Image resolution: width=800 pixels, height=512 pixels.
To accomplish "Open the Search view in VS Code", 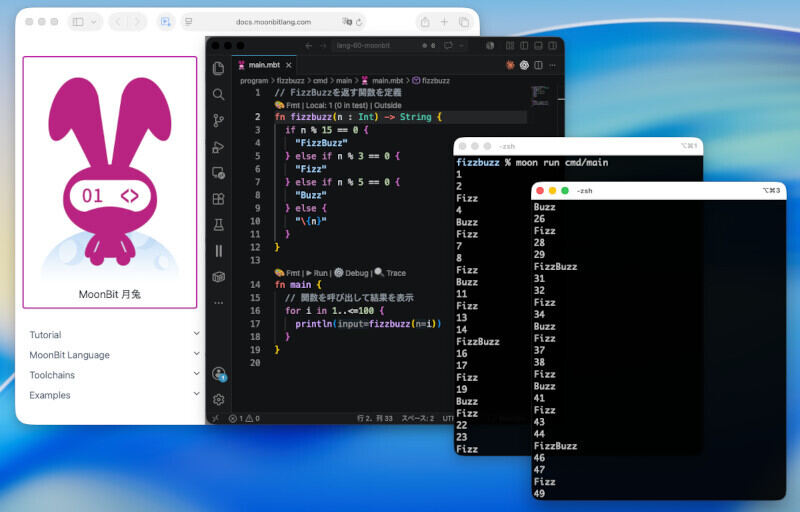I will pyautogui.click(x=218, y=94).
